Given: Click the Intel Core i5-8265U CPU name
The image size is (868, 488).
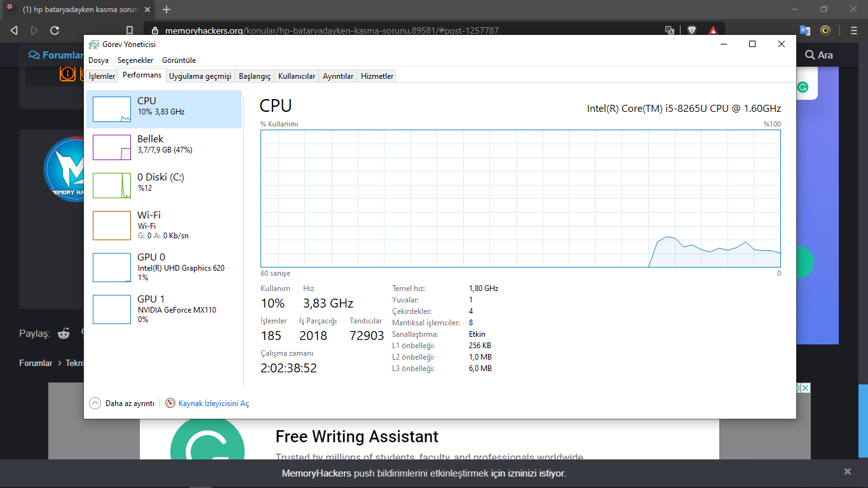Looking at the screenshot, I should [684, 109].
